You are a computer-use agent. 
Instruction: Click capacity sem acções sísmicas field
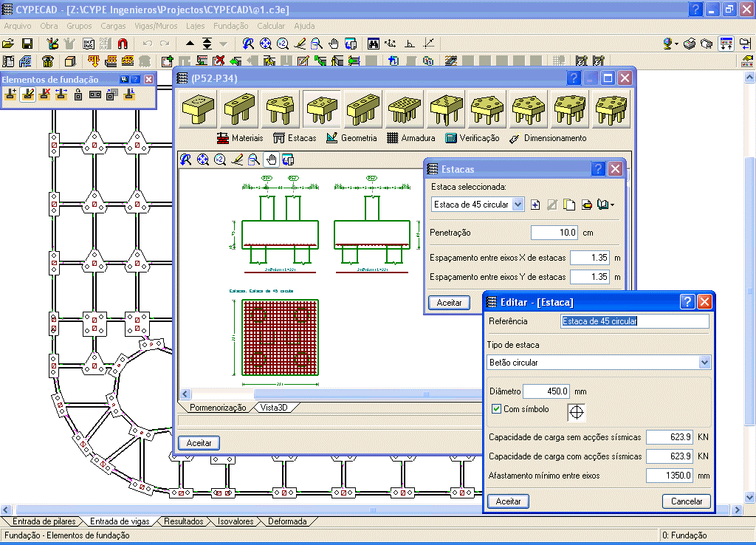tap(670, 437)
